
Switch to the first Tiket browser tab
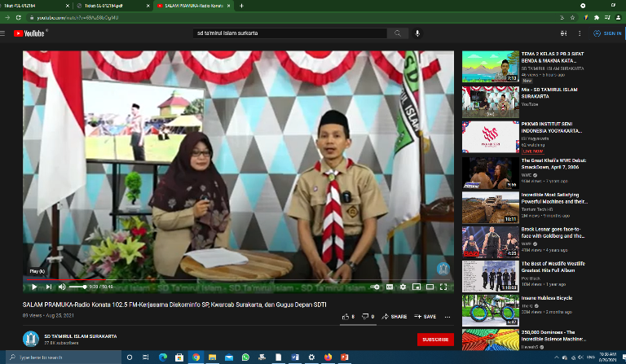pyautogui.click(x=34, y=6)
